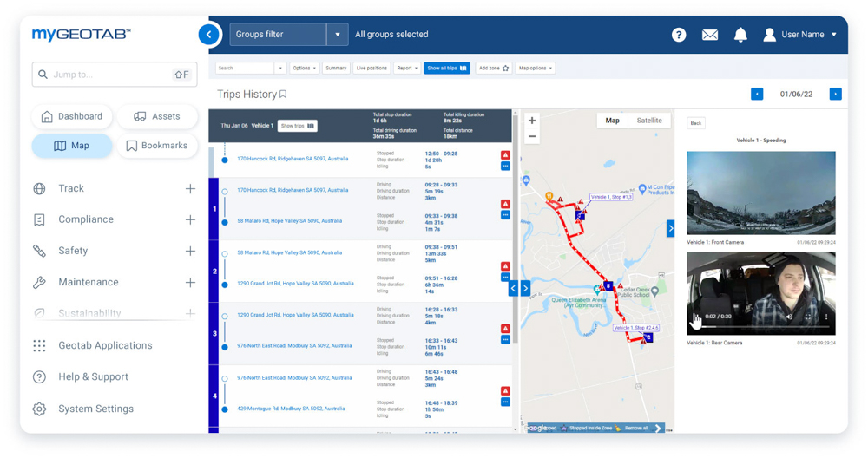Click the Live positions button
Image resolution: width=868 pixels, height=458 pixels.
[x=372, y=68]
